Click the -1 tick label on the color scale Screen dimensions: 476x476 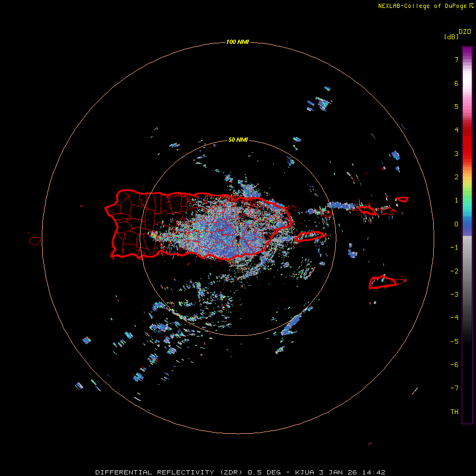454,248
